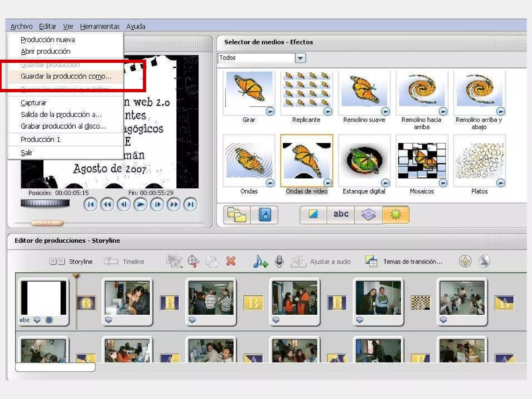Click Grabar producción al disco entry
The width and height of the screenshot is (532, 399).
click(x=63, y=126)
